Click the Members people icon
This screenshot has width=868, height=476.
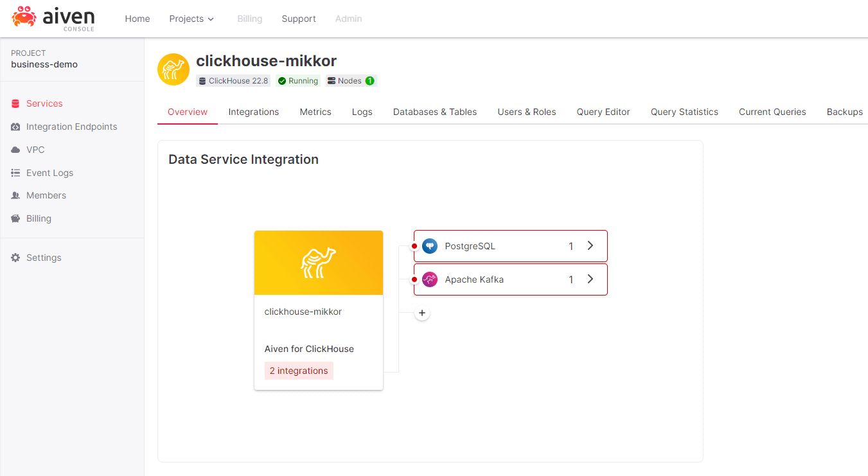[15, 195]
